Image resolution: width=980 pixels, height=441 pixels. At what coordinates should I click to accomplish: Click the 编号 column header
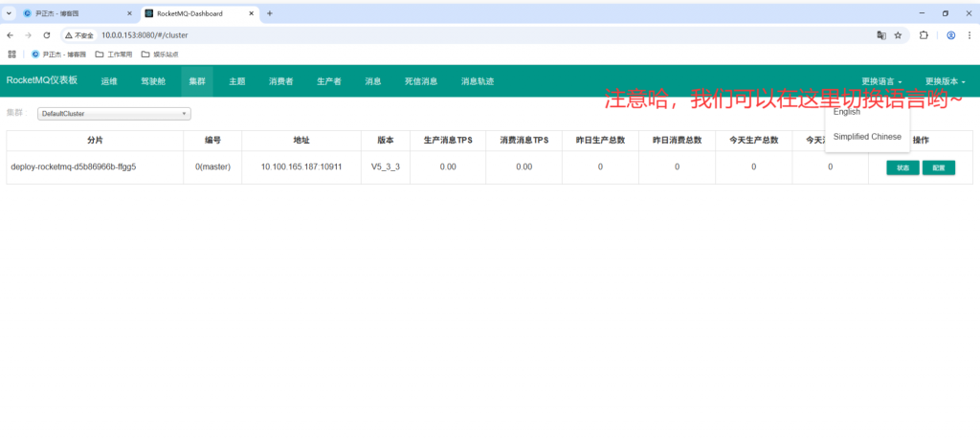point(212,141)
